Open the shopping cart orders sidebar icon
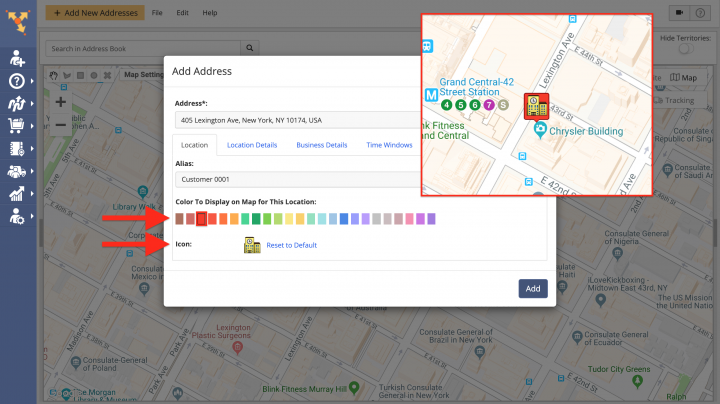Screen dimensions: 720x404 pos(17,126)
